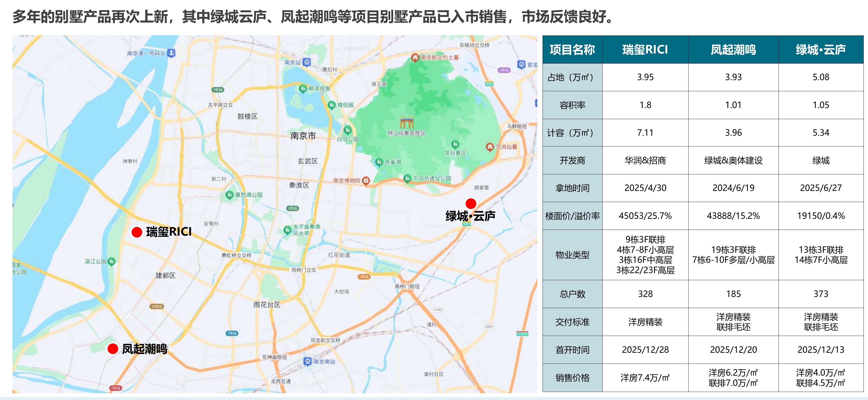The height and width of the screenshot is (400, 868).
Task: Click the 物业类型 row label
Action: pos(572,255)
